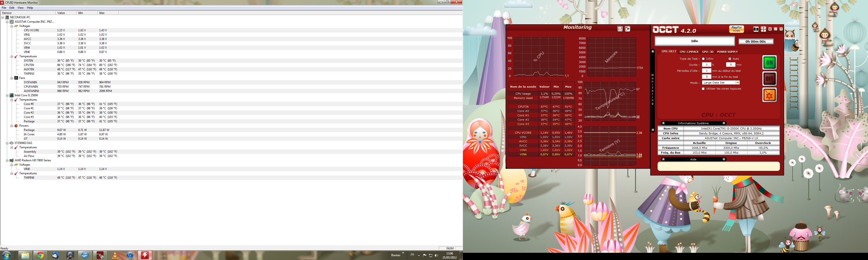Switch to the POWER SUPPLY tab
Image resolution: width=868 pixels, height=260 pixels.
click(727, 52)
